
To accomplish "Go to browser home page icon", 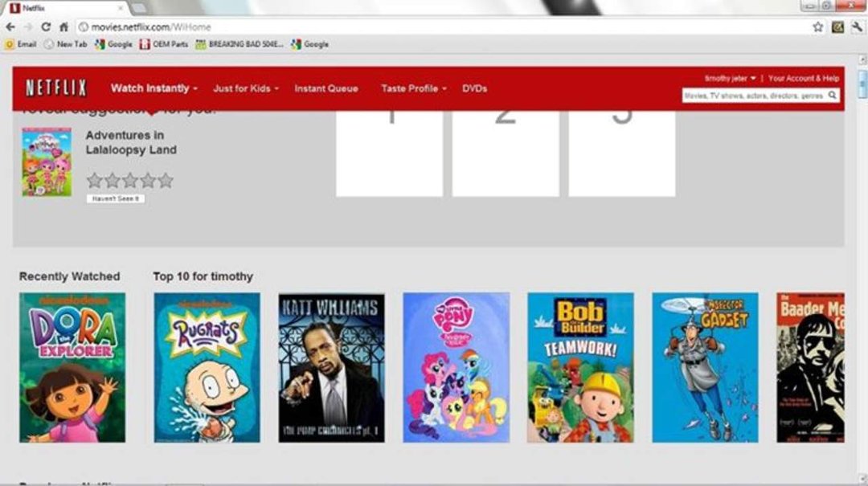I will pyautogui.click(x=63, y=27).
